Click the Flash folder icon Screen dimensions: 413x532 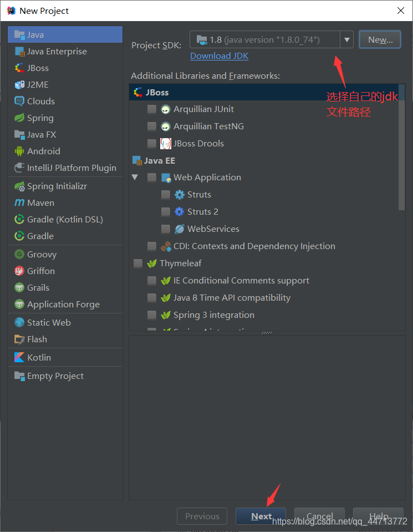pos(19,339)
